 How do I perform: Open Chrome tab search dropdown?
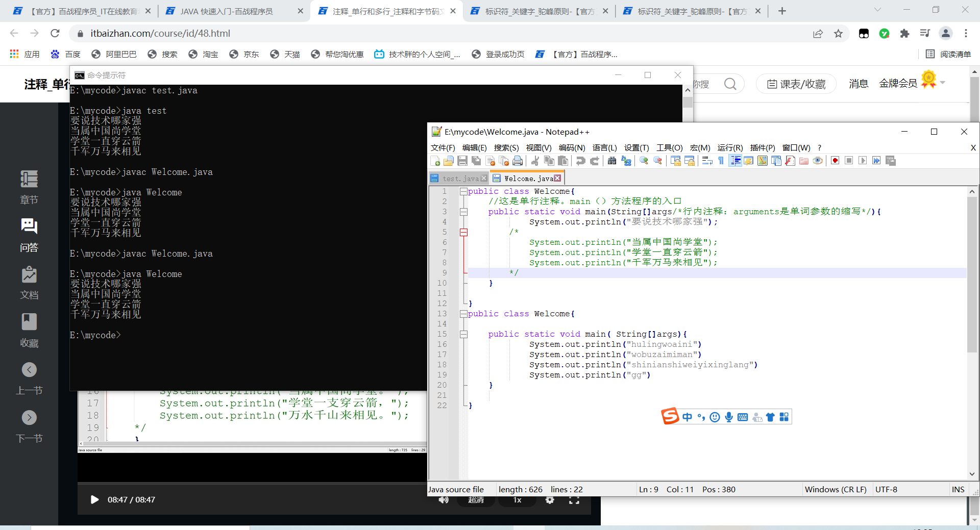click(877, 10)
